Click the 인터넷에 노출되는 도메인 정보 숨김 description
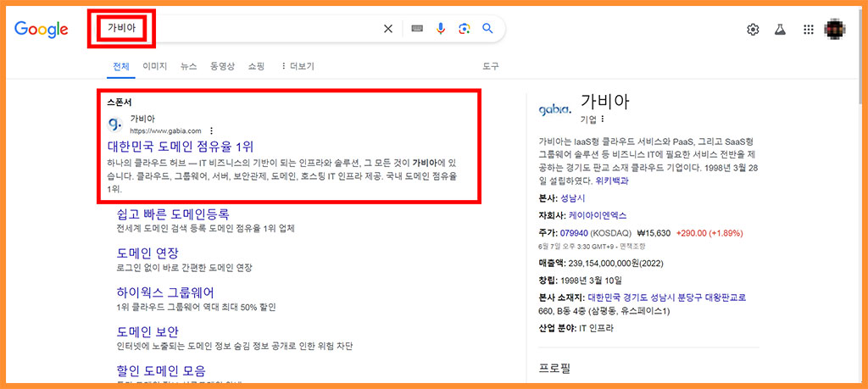868x389 pixels. [x=235, y=347]
